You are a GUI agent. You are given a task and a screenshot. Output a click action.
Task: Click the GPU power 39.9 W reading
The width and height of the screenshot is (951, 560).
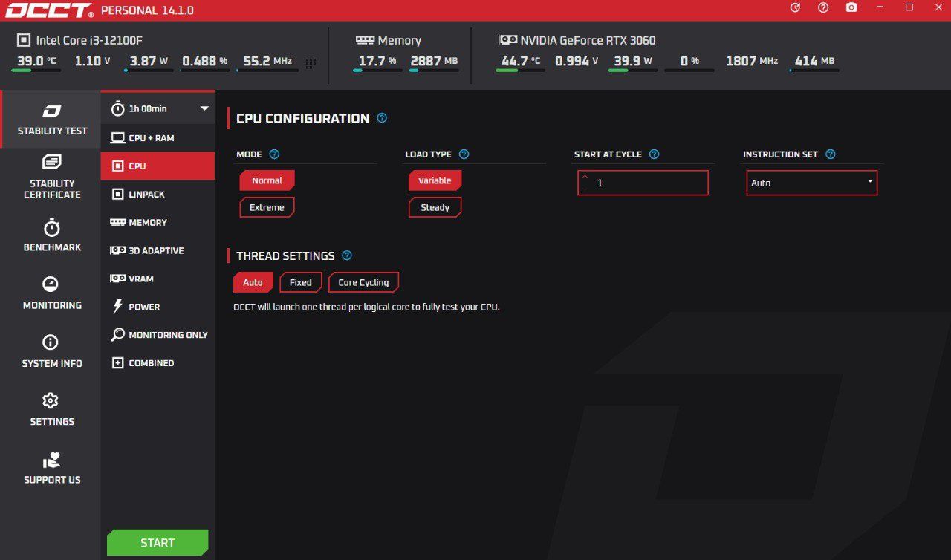click(x=632, y=61)
